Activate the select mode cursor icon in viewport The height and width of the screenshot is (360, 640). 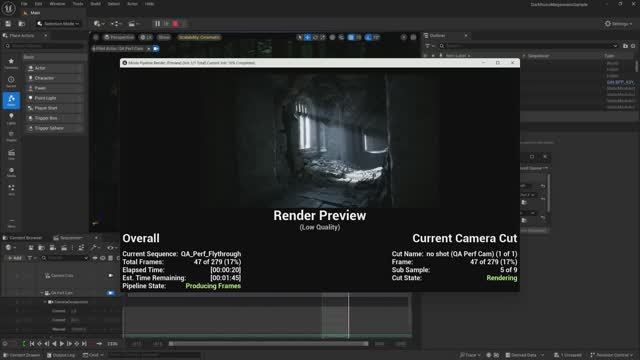[300, 37]
